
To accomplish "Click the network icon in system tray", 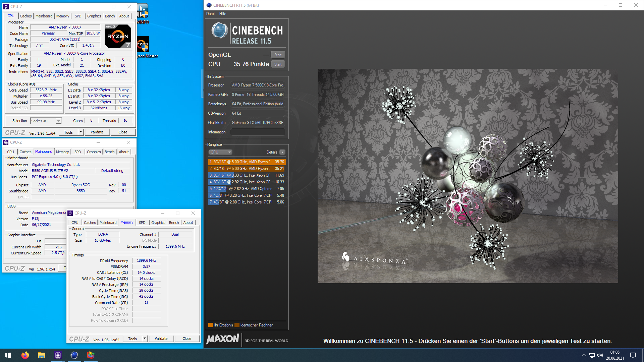I will click(592, 355).
